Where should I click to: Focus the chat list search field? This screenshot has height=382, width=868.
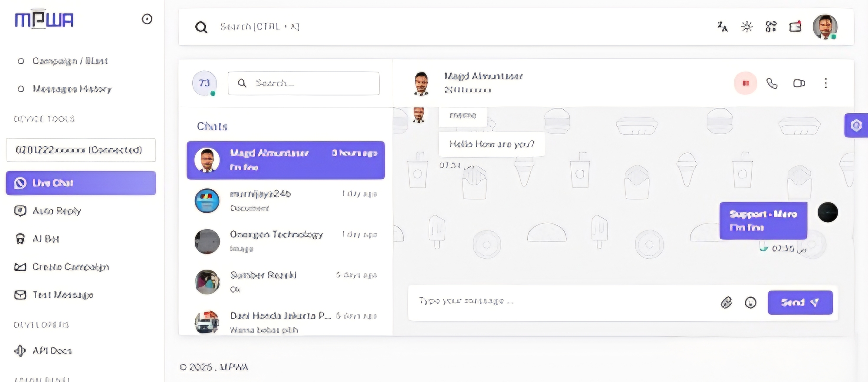(x=304, y=83)
